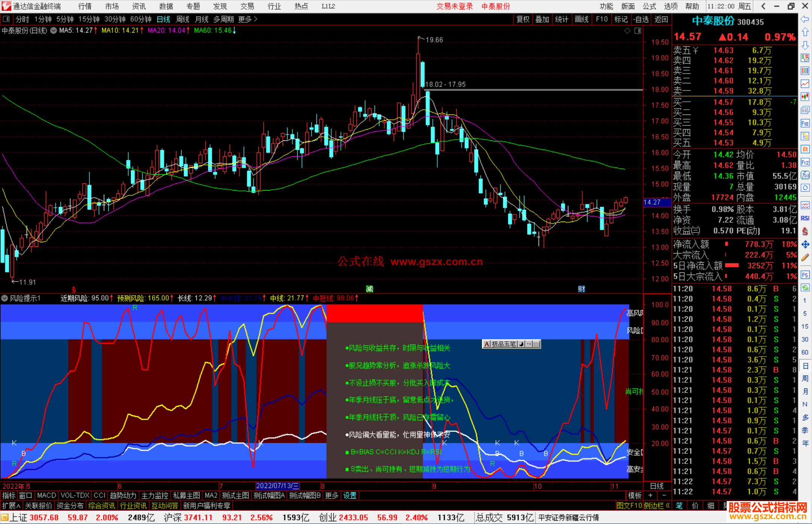
Task: Select the pencil drawing tool icon
Action: [805, 258]
